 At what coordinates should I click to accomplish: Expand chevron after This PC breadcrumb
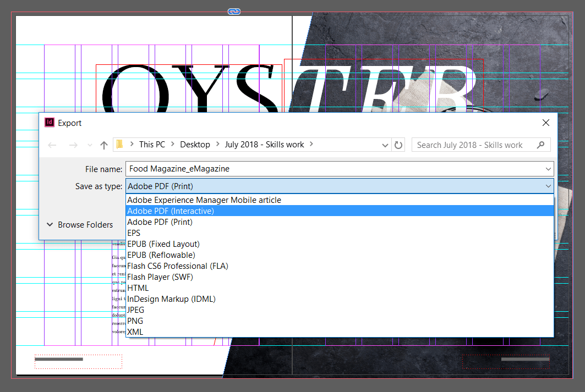172,144
